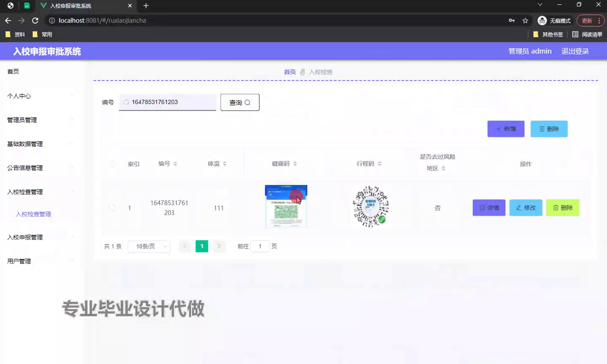This screenshot has width=607, height=364.
Task: Click the 否 risk-area cell
Action: (x=438, y=208)
